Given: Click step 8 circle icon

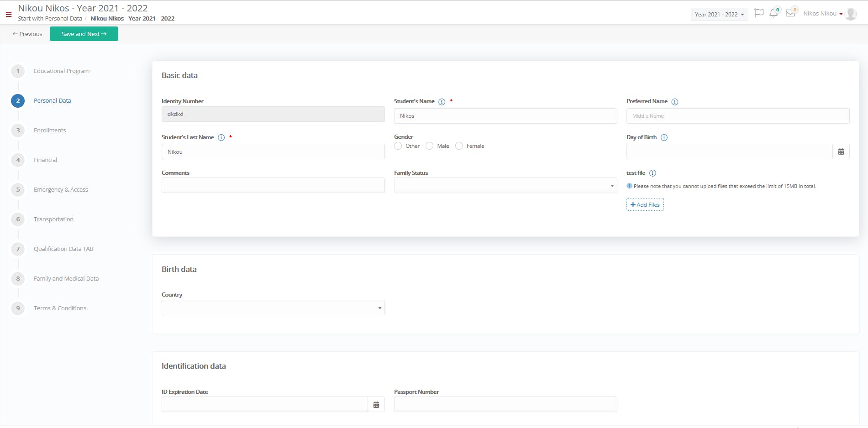Looking at the screenshot, I should coord(18,278).
